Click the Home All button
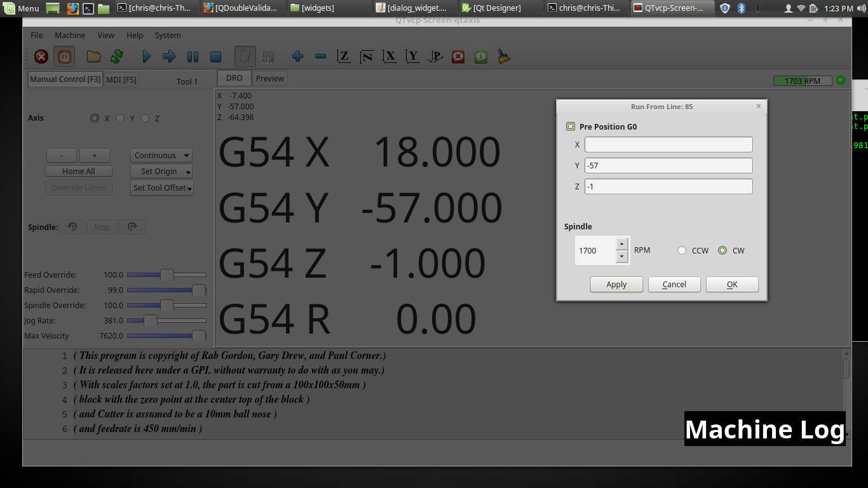This screenshot has width=868, height=488. (x=79, y=171)
